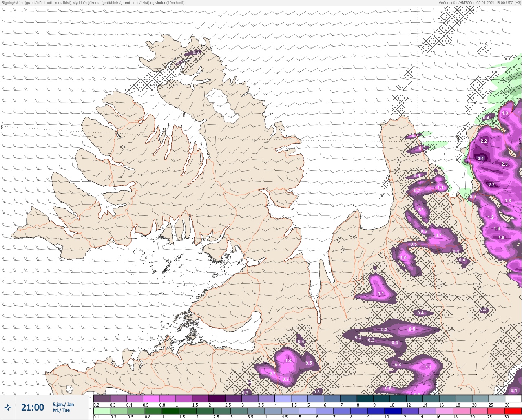This screenshot has width=522, height=420.
Task: Click the 2.3 snowfall value on the map
Action: click(x=504, y=164)
